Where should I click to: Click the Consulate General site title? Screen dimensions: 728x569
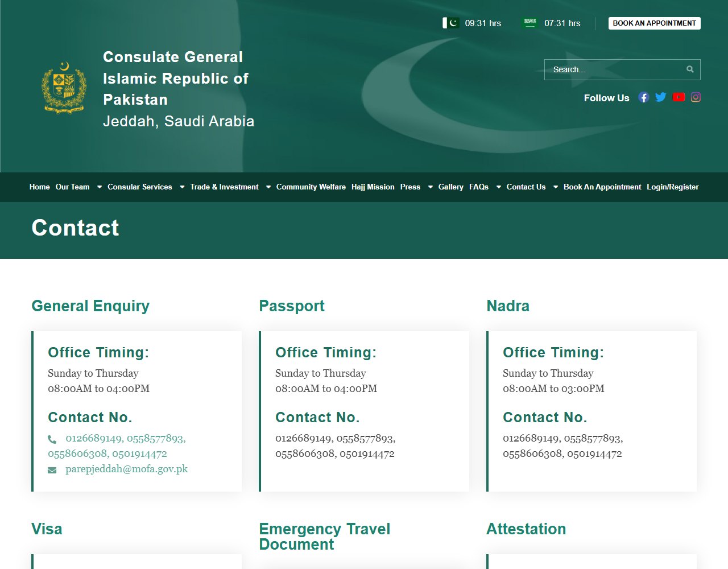pyautogui.click(x=178, y=89)
